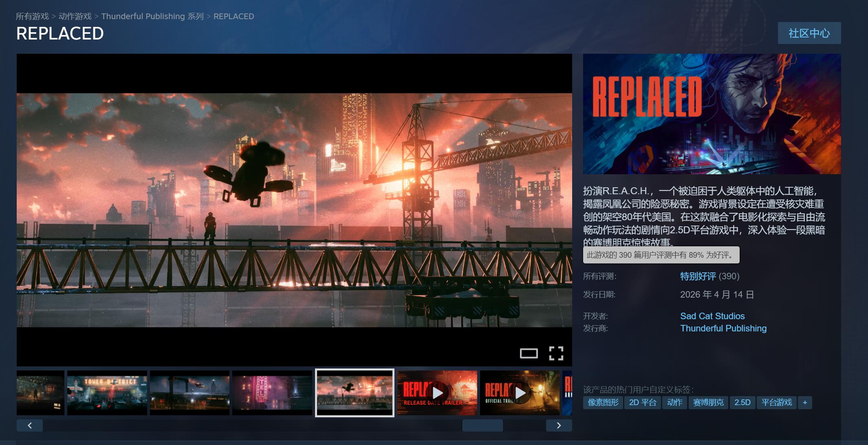Image resolution: width=868 pixels, height=445 pixels.
Task: Select the 赛博朋克 tag
Action: (708, 403)
